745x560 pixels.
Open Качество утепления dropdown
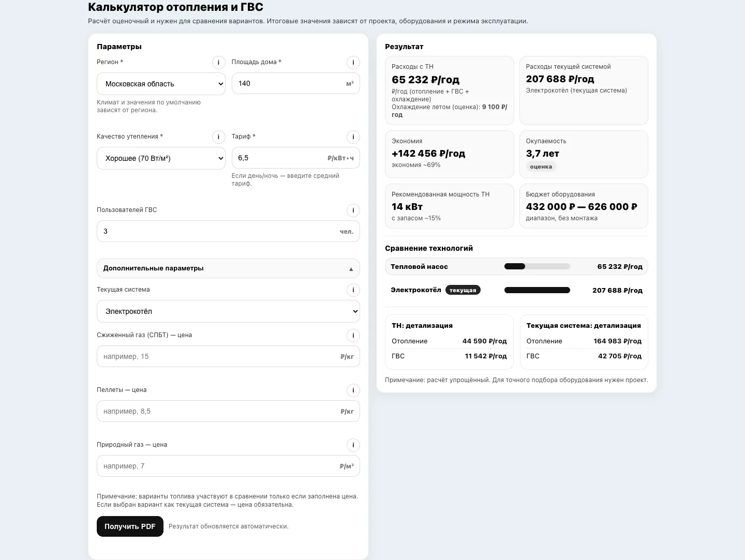(x=161, y=158)
